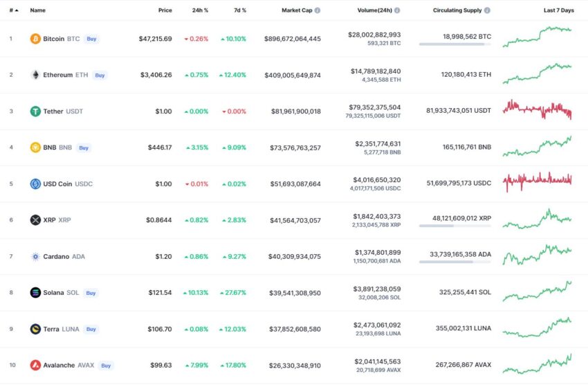
Task: Click Bitcoin volume 593,321 BTC
Action: pos(384,43)
